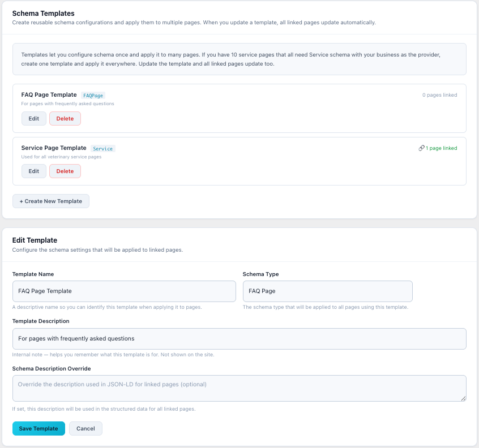This screenshot has width=479, height=448.
Task: Open the "1 page linked" list
Action: pos(442,148)
